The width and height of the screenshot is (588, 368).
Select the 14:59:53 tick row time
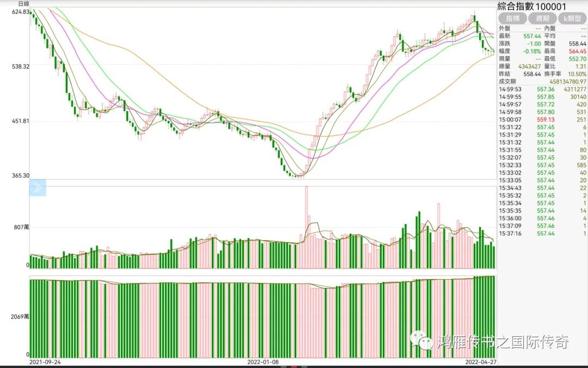click(x=510, y=89)
